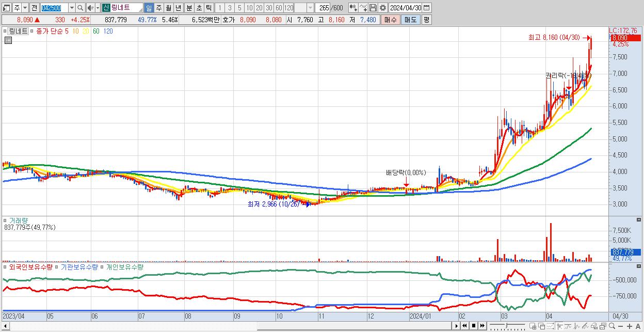Image resolution: width=644 pixels, height=332 pixels.
Task: Click the crosshair cursor tool icon
Action: (559, 326)
